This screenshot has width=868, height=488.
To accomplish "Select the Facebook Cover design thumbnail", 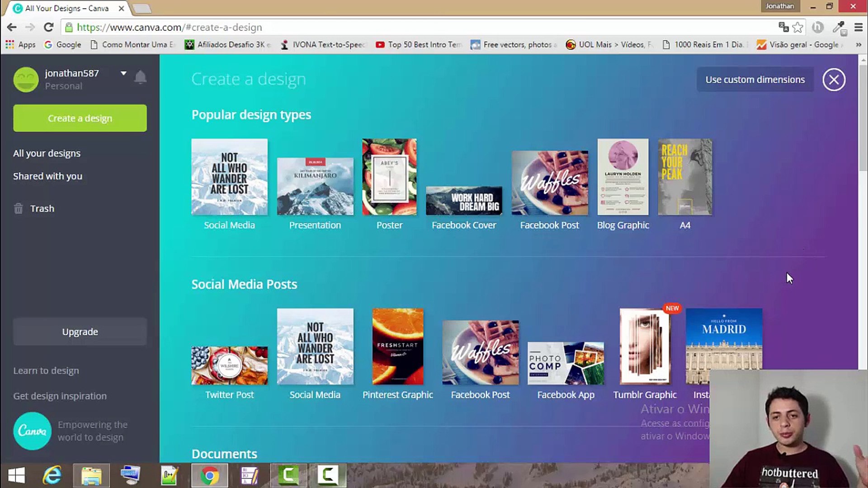I will click(464, 201).
